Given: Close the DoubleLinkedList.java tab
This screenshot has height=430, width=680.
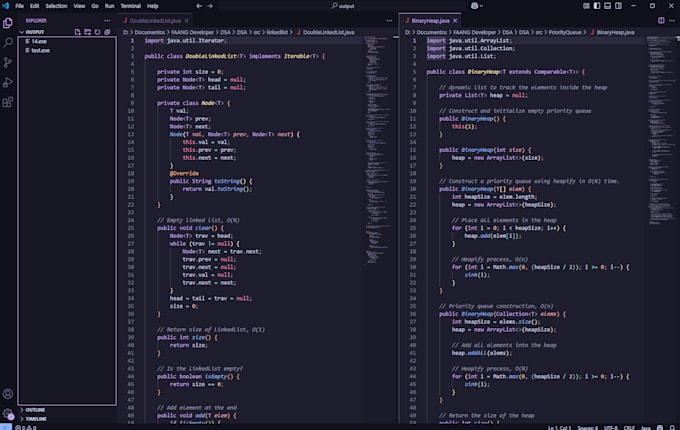Looking at the screenshot, I should click(x=186, y=20).
